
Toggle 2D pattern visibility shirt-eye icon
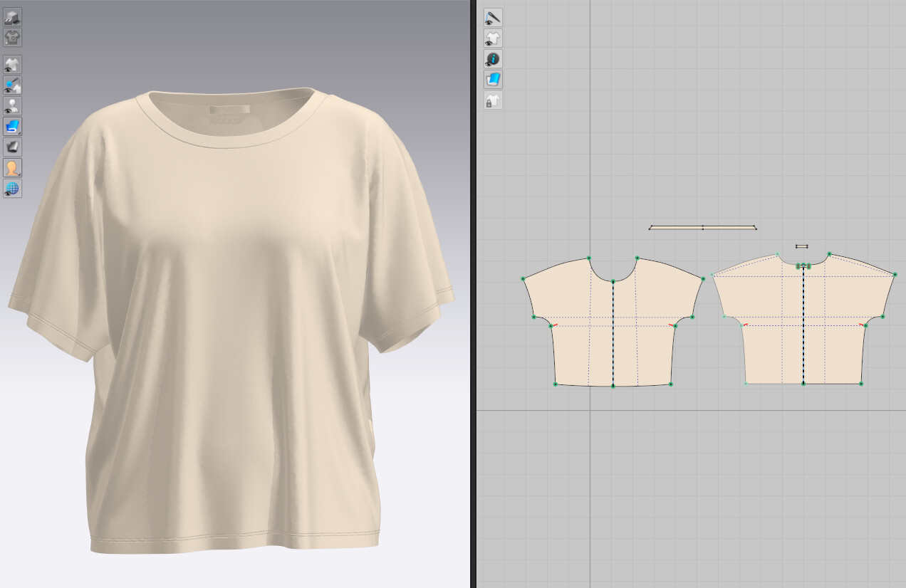tap(493, 39)
